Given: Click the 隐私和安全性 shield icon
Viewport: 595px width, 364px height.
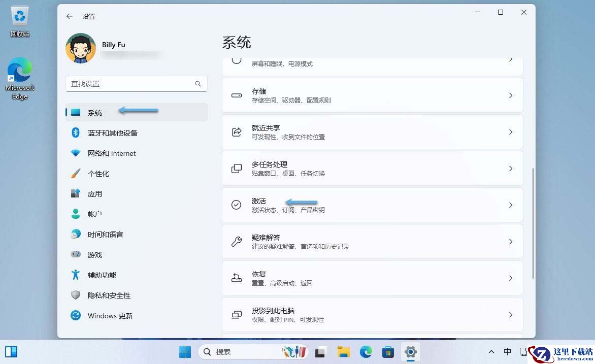Looking at the screenshot, I should pyautogui.click(x=76, y=295).
